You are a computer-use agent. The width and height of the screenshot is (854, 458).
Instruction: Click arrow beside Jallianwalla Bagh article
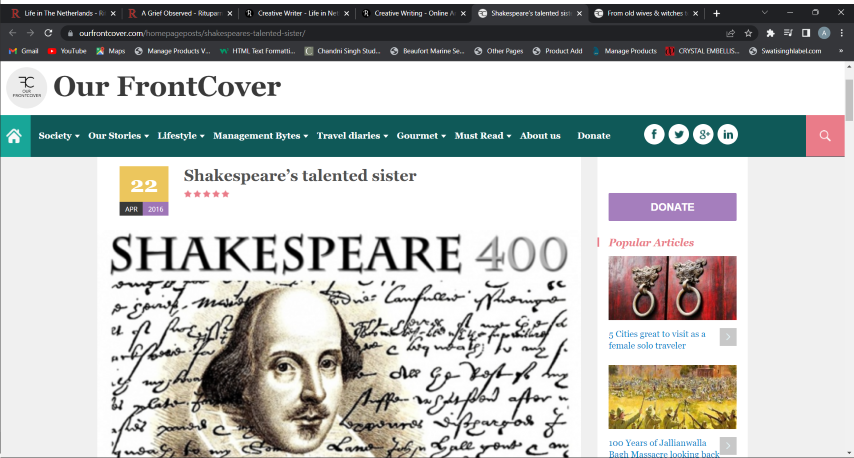(x=728, y=445)
